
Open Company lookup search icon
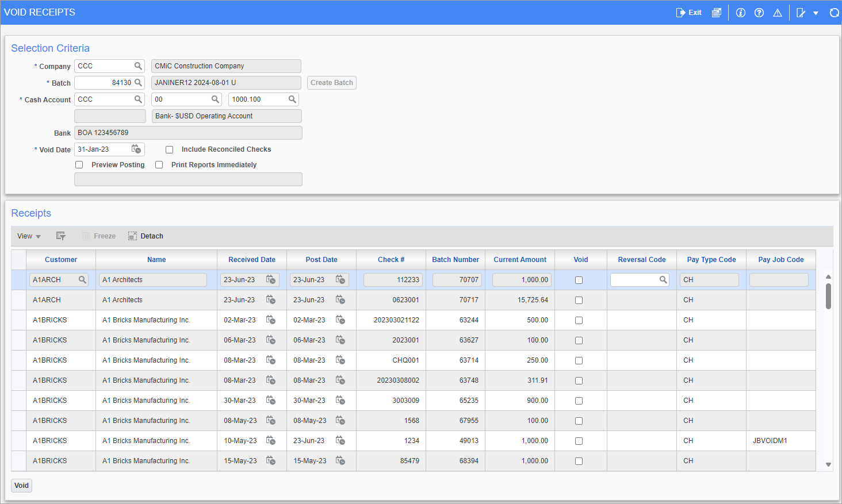[138, 66]
